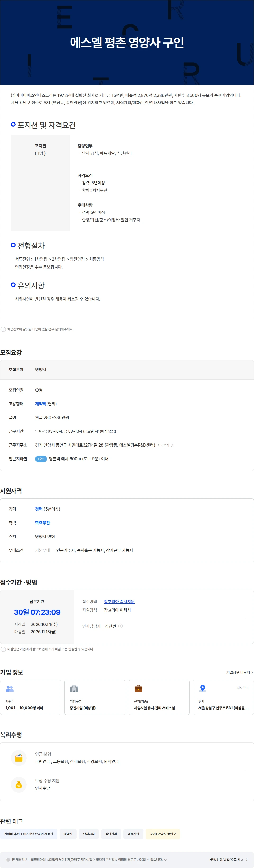Viewport: 254px width, 868px height.
Task: Open 기업정보 더보기 link
Action: 239,672
